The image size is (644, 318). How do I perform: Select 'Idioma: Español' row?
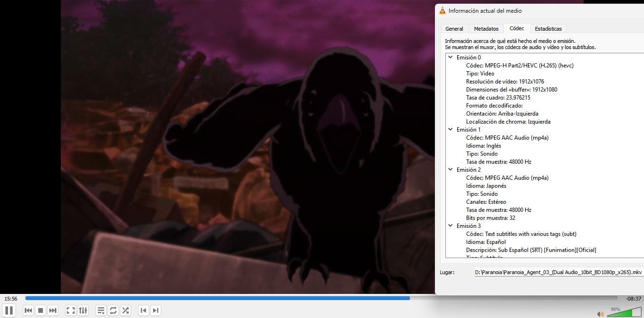[486, 242]
